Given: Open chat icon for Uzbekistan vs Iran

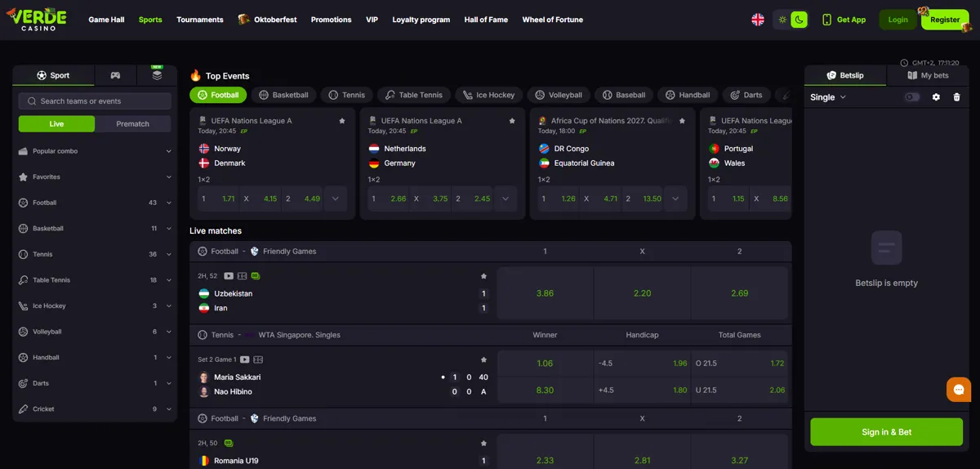Looking at the screenshot, I should [256, 276].
